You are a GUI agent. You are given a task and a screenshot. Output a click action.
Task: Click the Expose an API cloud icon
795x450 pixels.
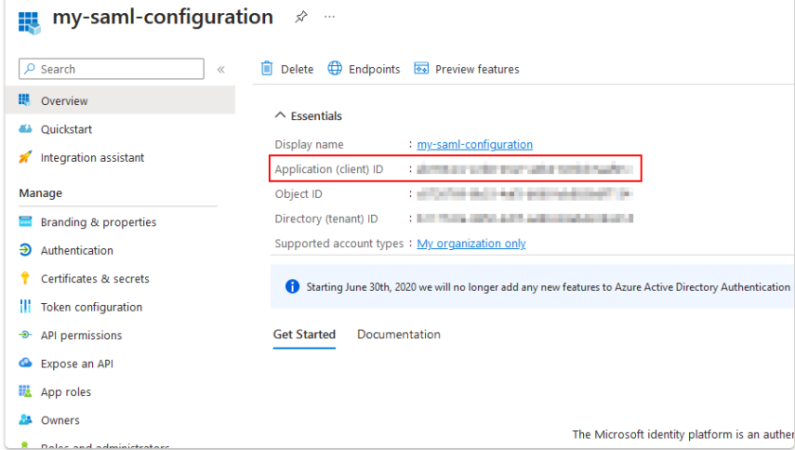coord(25,363)
